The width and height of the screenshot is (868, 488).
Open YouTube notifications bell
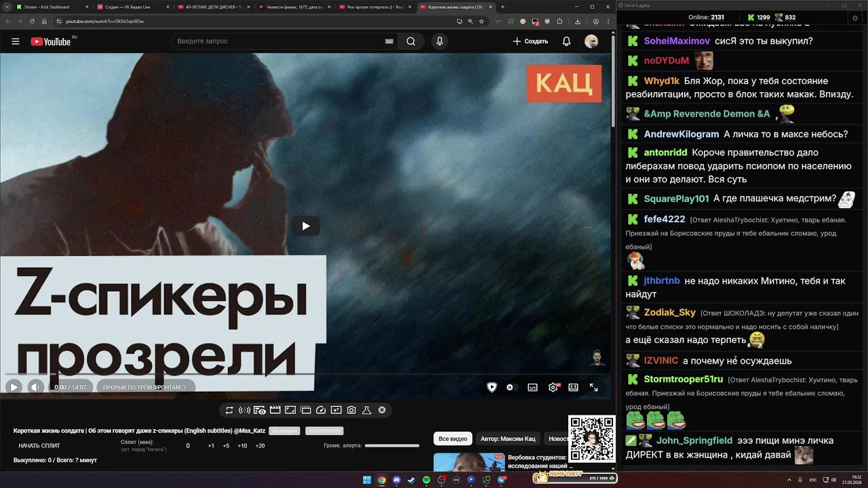click(x=566, y=41)
